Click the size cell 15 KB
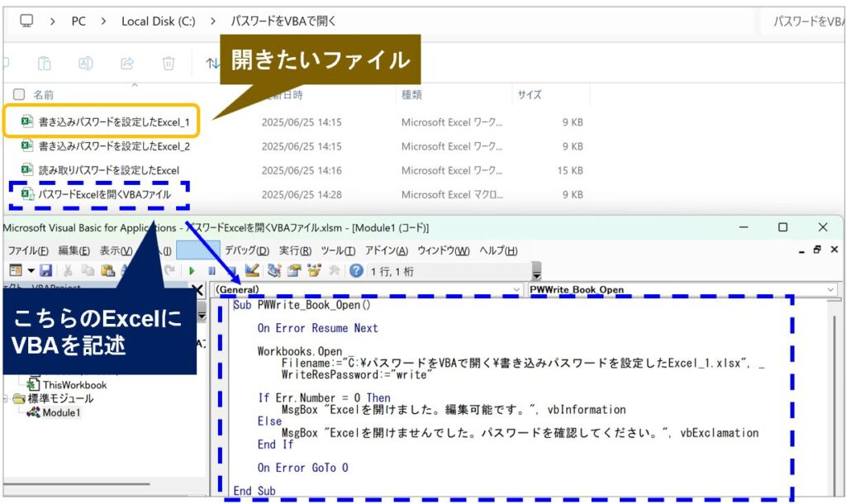Screen dimensions: 846x504 [x=570, y=170]
